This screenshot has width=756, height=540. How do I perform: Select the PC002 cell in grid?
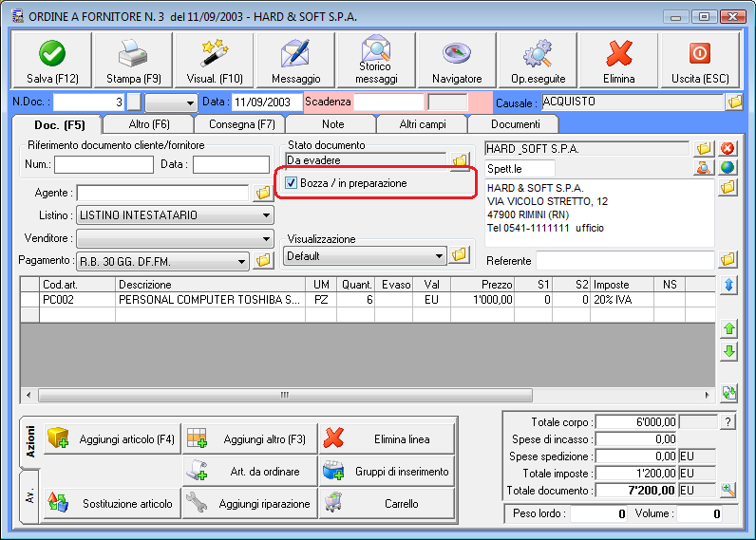[x=78, y=300]
